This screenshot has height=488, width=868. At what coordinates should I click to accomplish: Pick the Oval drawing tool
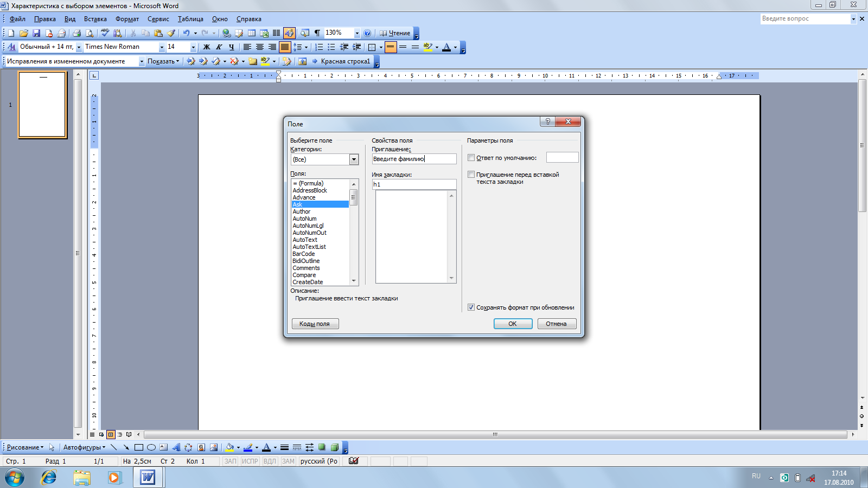pyautogui.click(x=151, y=447)
